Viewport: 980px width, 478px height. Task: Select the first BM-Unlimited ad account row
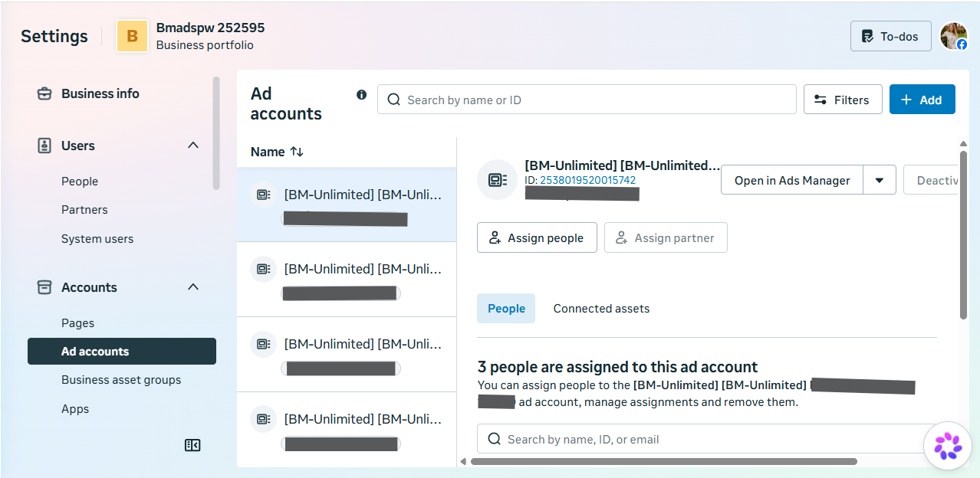[x=347, y=205]
